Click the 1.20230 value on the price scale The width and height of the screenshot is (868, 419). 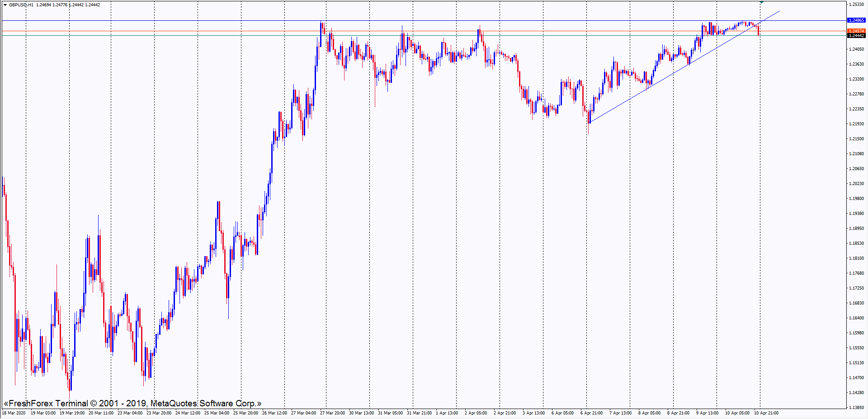(x=856, y=184)
